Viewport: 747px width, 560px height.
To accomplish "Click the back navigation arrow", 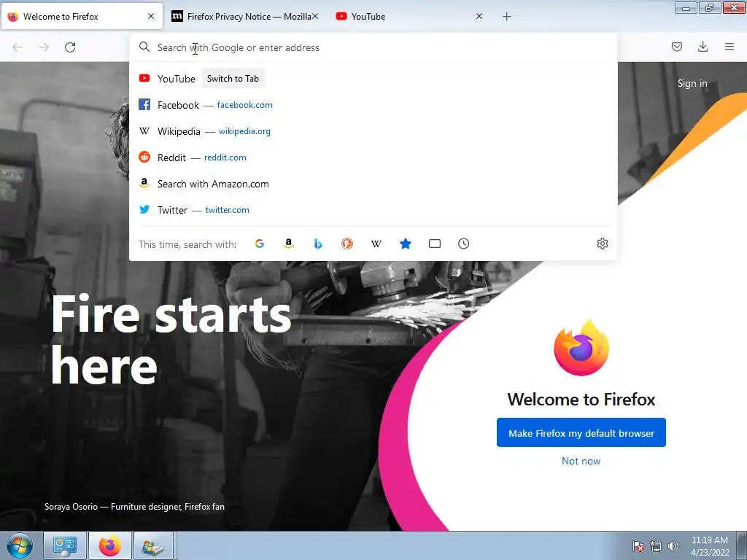I will pyautogui.click(x=18, y=47).
